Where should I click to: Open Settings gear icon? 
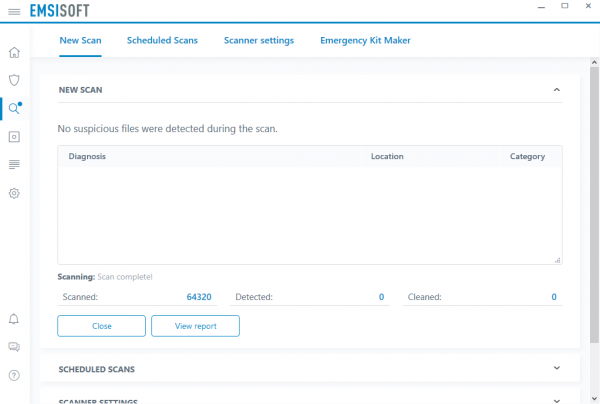(x=14, y=193)
